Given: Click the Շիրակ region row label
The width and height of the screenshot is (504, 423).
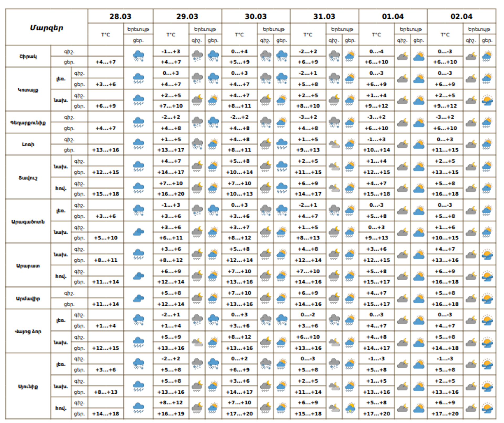Looking at the screenshot, I should tap(28, 56).
